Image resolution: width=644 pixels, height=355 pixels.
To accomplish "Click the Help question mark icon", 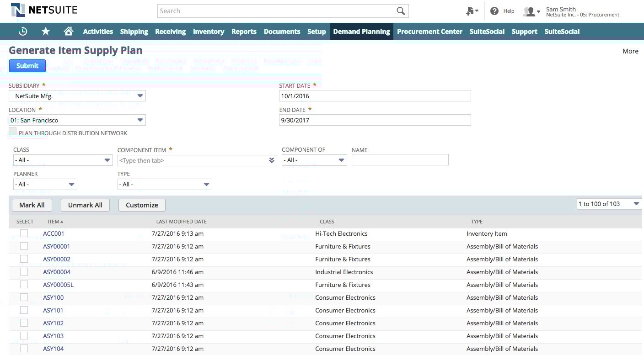I will coord(494,11).
